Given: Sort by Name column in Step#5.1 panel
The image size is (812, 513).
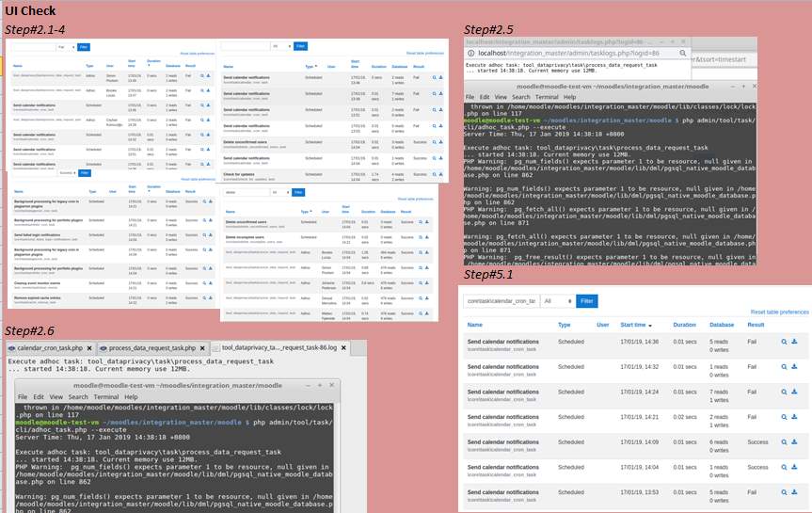Looking at the screenshot, I should pyautogui.click(x=475, y=325).
